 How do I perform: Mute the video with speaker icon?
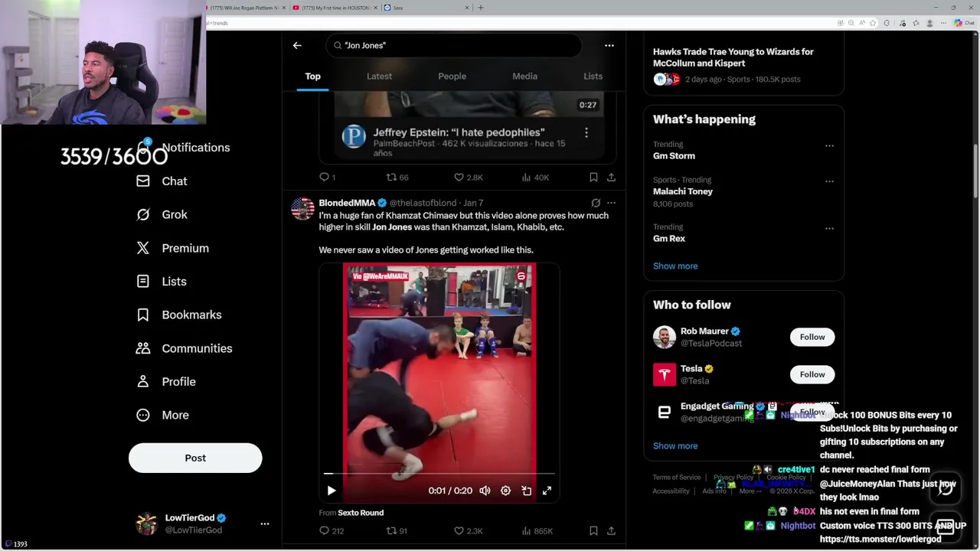(485, 491)
